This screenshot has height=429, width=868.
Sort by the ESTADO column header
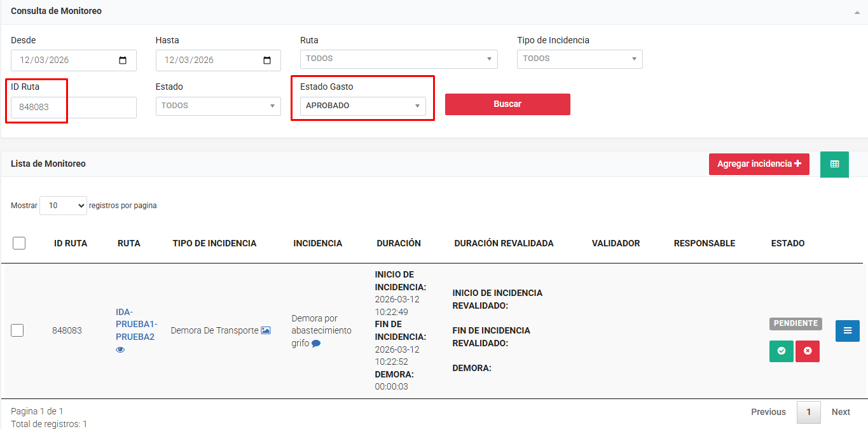click(787, 243)
